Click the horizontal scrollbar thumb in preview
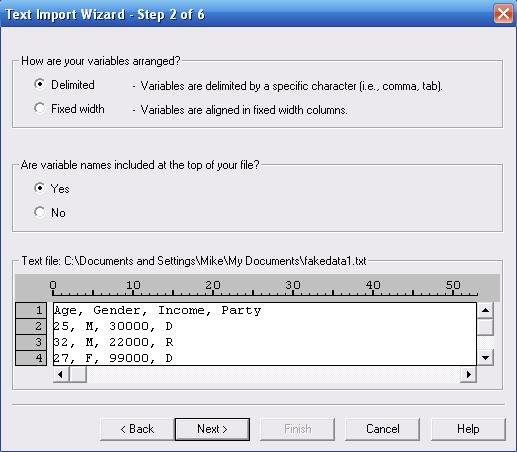 tap(78, 374)
